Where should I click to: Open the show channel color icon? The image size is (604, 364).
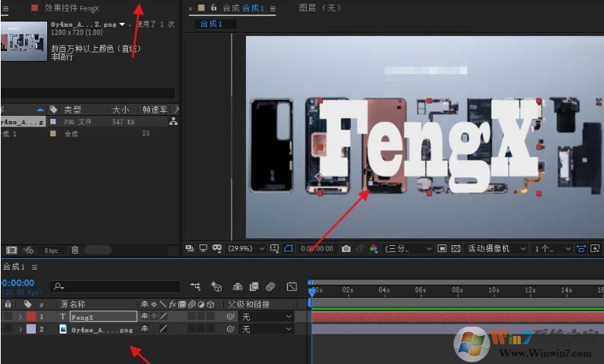click(372, 248)
